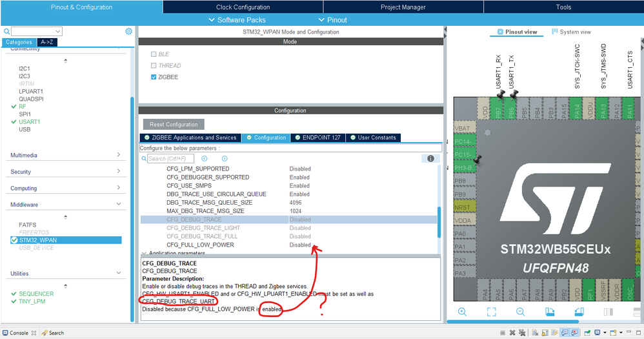644x339 pixels.
Task: Select RF peripheral in the list
Action: (22, 107)
